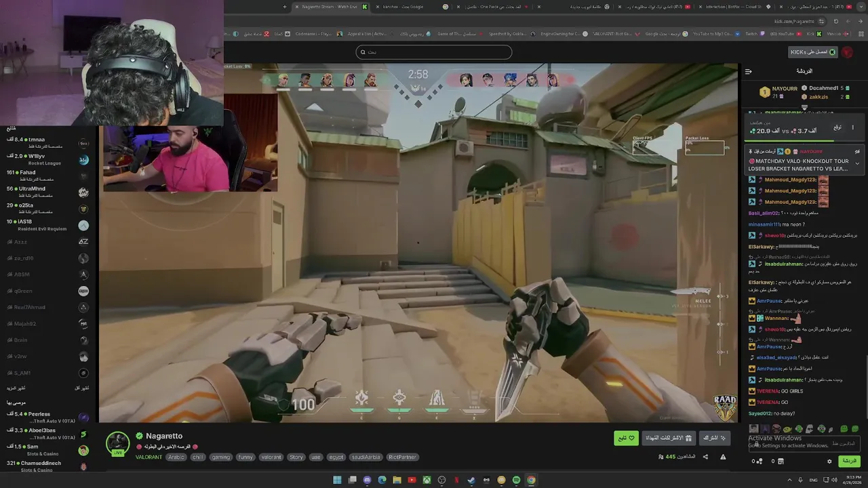The height and width of the screenshot is (488, 868).
Task: Open offline Azzz channel in the sidebar
Action: click(49, 241)
